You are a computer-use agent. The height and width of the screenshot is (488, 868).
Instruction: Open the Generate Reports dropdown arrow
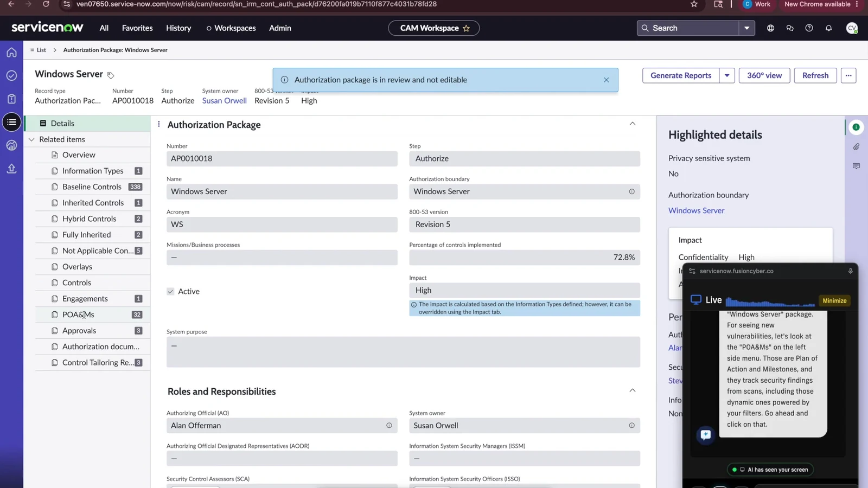coord(727,75)
